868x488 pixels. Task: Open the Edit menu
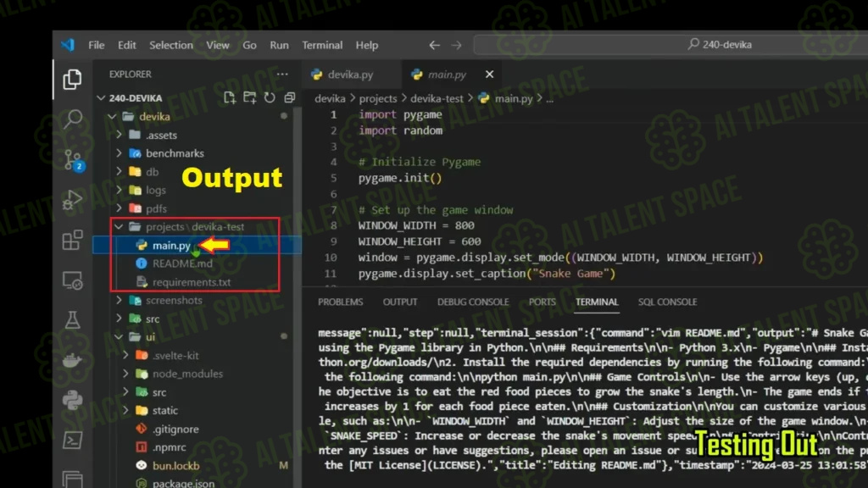click(127, 45)
